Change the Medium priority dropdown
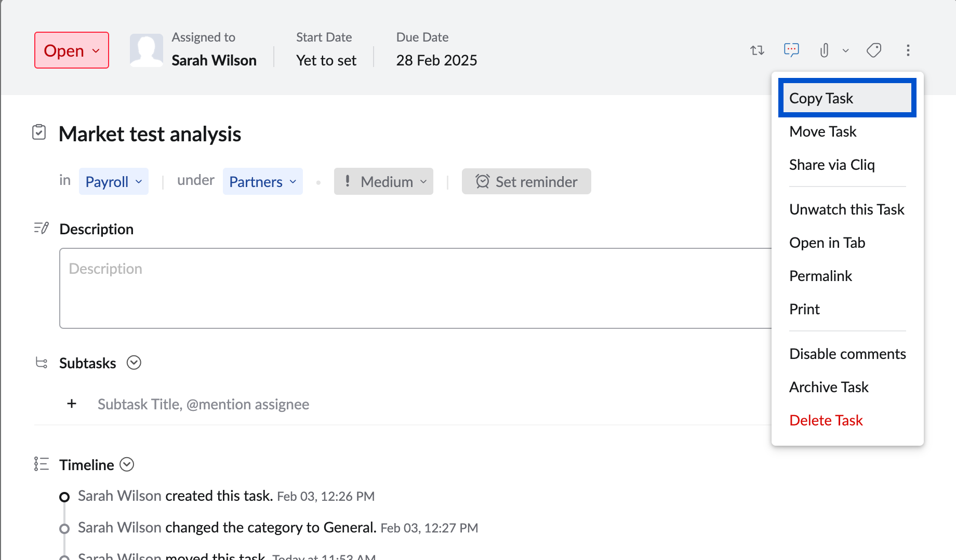This screenshot has width=956, height=560. [x=383, y=182]
